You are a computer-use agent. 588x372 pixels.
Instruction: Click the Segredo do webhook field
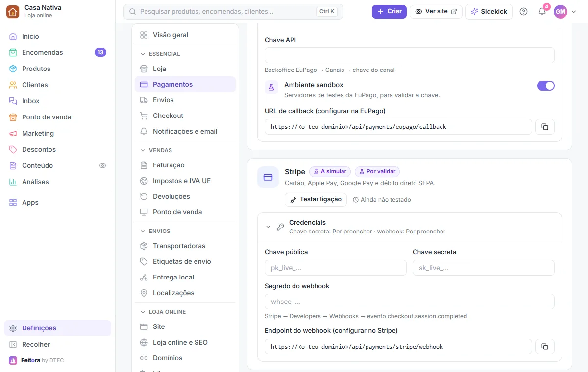(x=410, y=302)
